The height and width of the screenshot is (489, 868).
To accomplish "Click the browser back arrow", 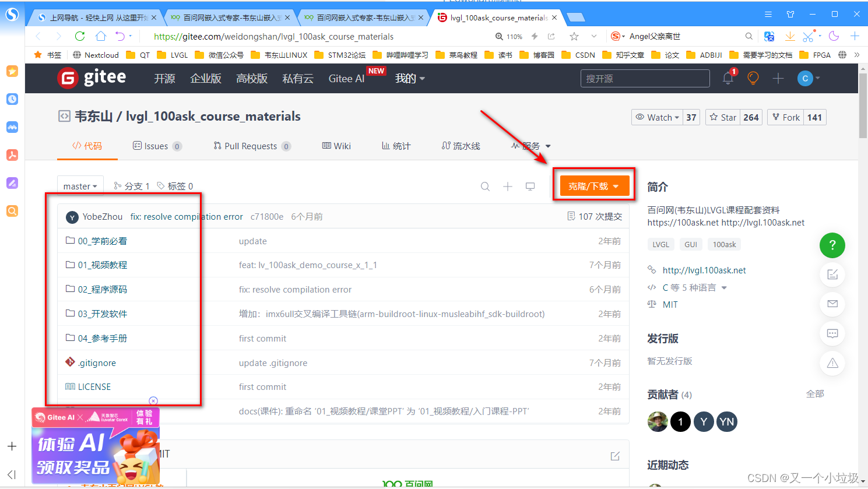I will point(38,36).
